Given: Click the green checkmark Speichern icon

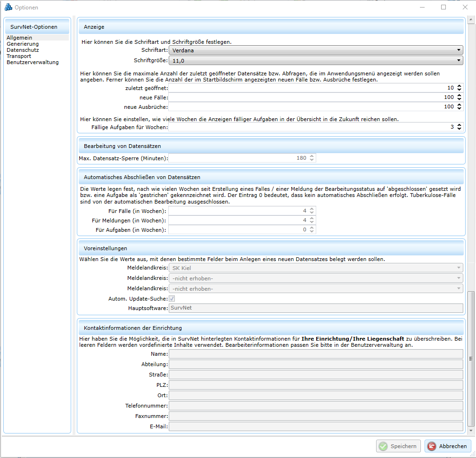Looking at the screenshot, I should point(383,446).
